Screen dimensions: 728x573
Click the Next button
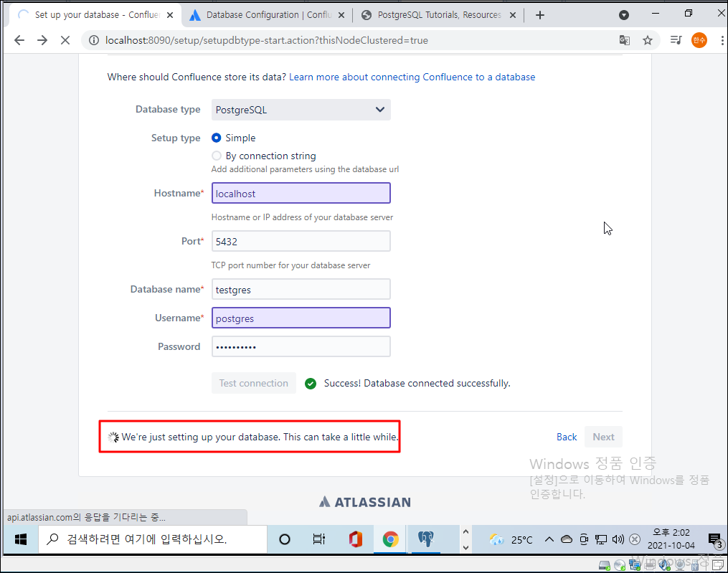(x=603, y=437)
